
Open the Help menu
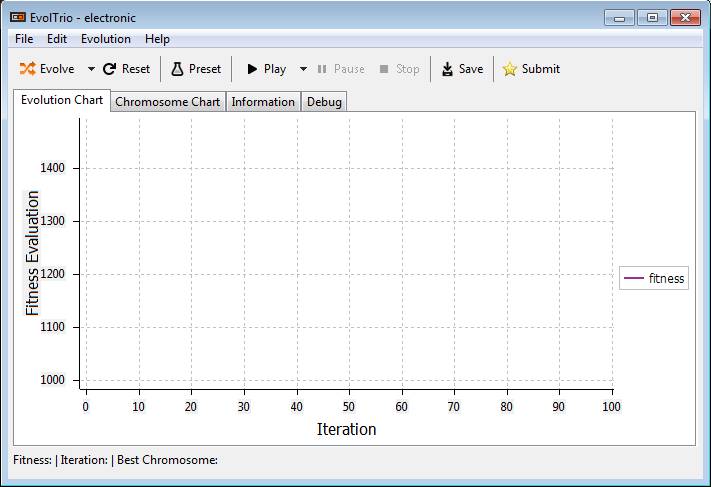click(157, 39)
